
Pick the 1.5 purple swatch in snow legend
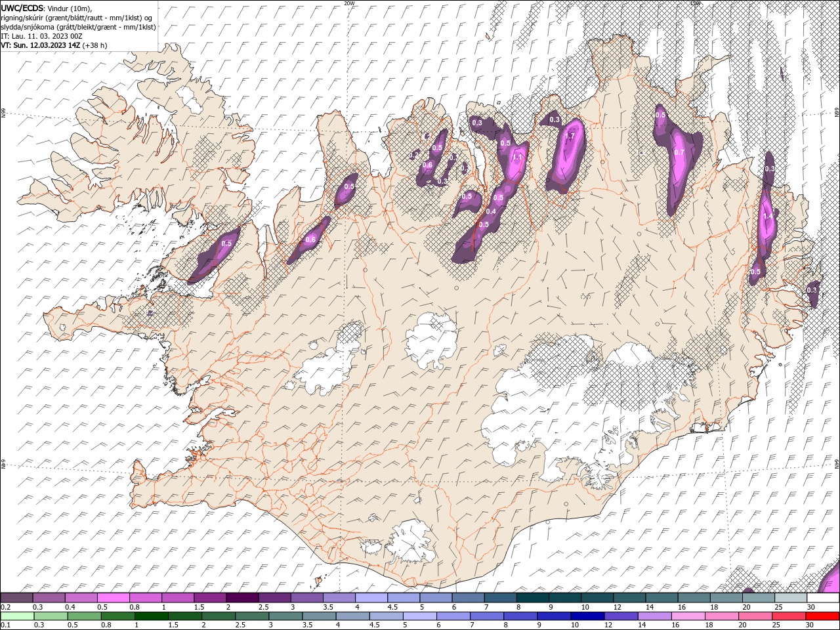(209, 598)
